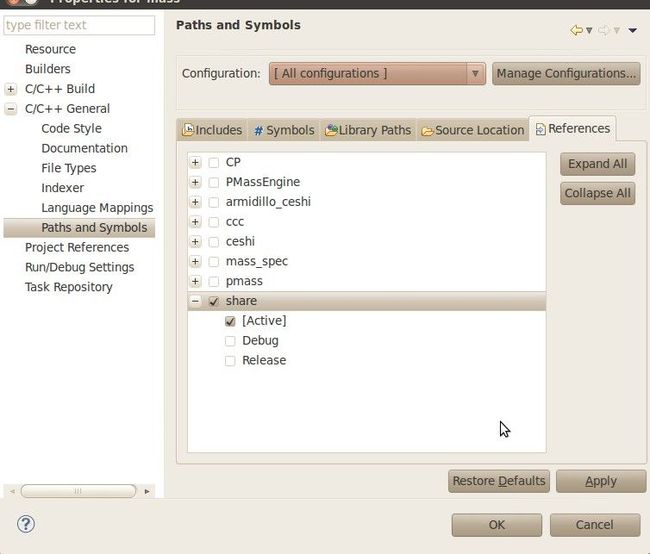650x554 pixels.
Task: Select Builders in the settings tree
Action: tap(48, 69)
